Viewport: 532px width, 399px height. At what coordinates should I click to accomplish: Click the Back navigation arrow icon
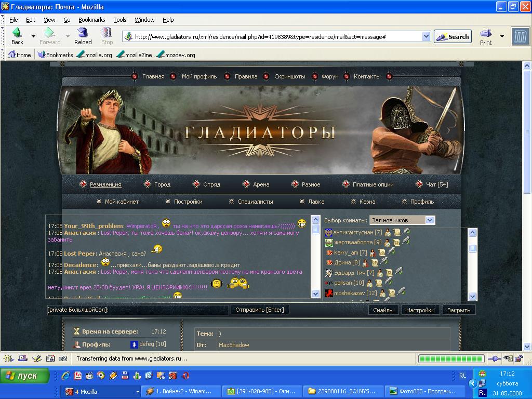(17, 33)
